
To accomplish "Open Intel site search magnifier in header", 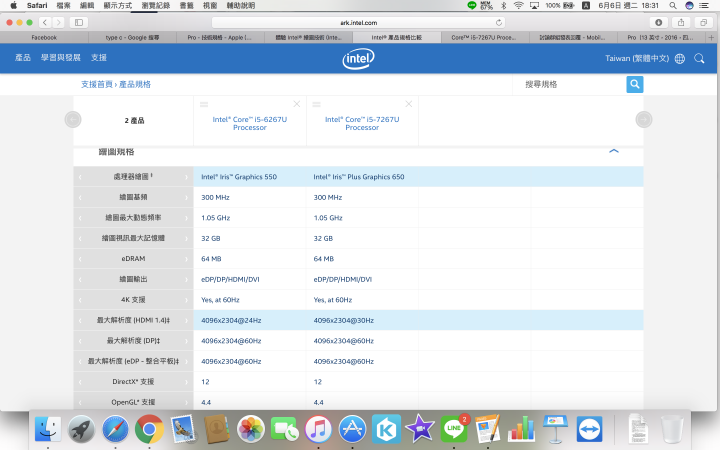I will [699, 58].
